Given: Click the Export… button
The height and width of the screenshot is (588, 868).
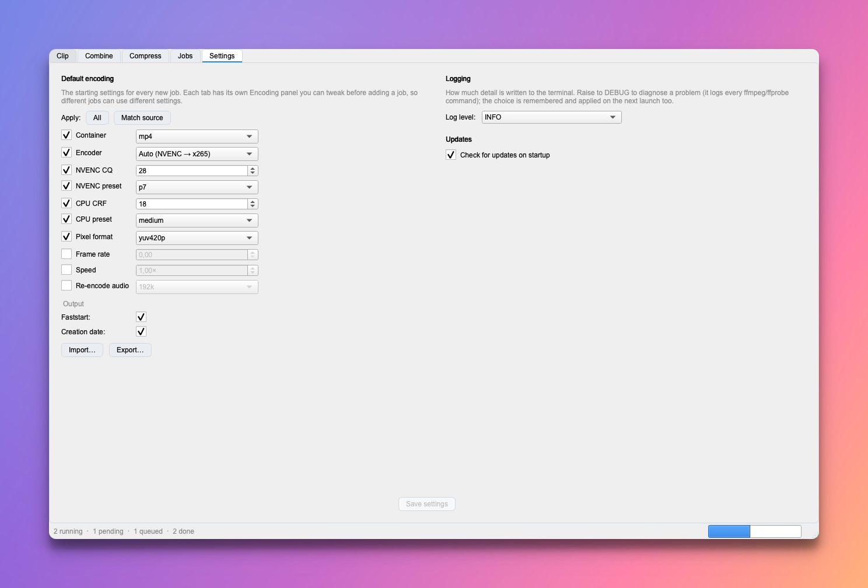Looking at the screenshot, I should [130, 350].
